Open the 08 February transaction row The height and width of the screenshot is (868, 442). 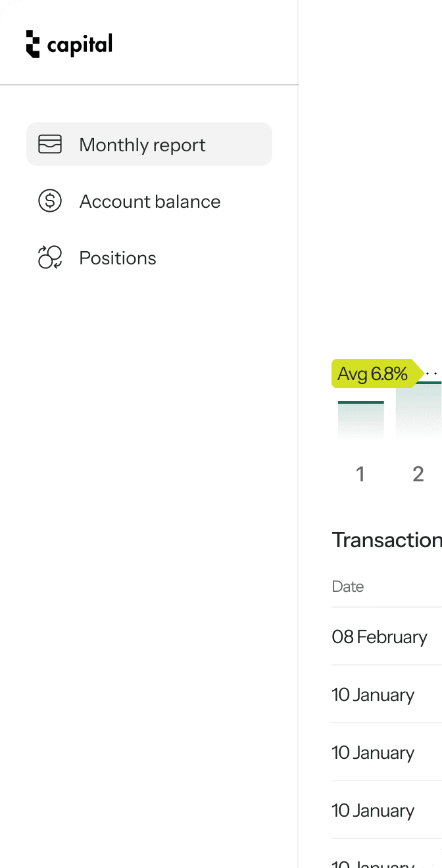point(380,637)
